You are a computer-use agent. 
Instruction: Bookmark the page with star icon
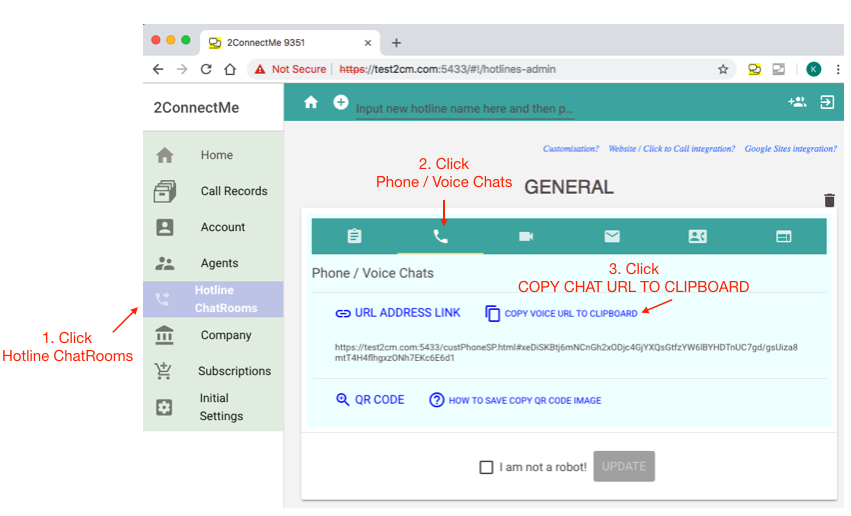(723, 69)
